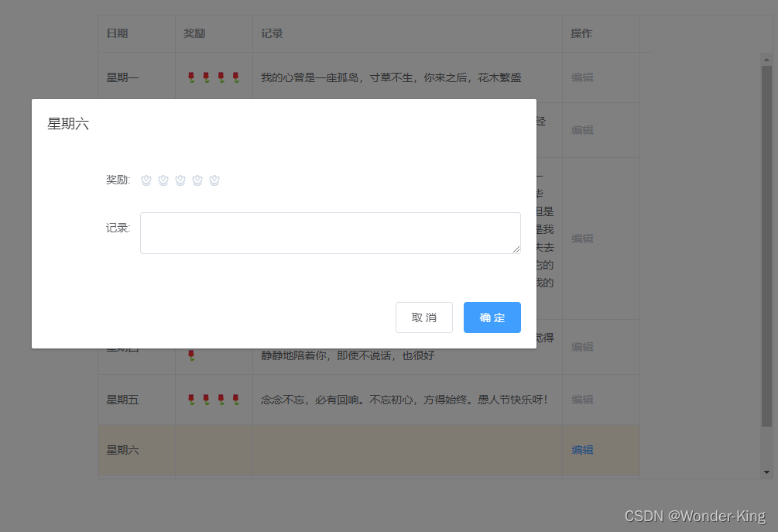Click the scrollbar up arrow
The width and height of the screenshot is (778, 532).
tap(766, 60)
